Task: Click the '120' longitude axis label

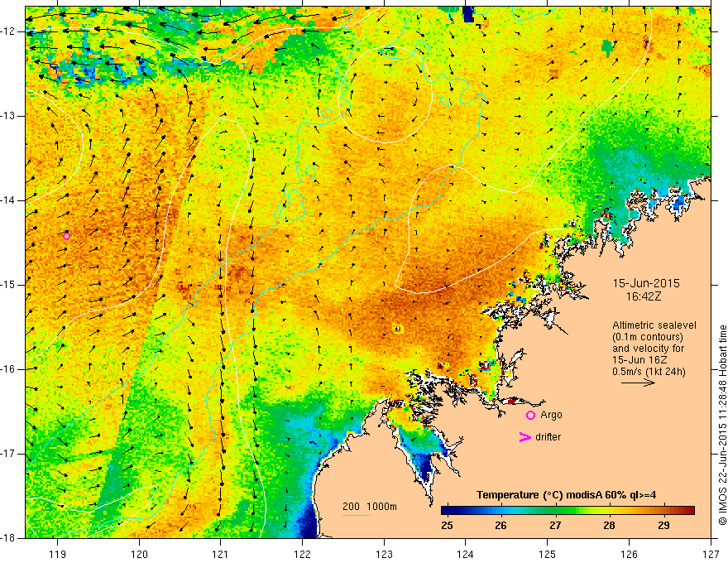Action: [x=139, y=554]
